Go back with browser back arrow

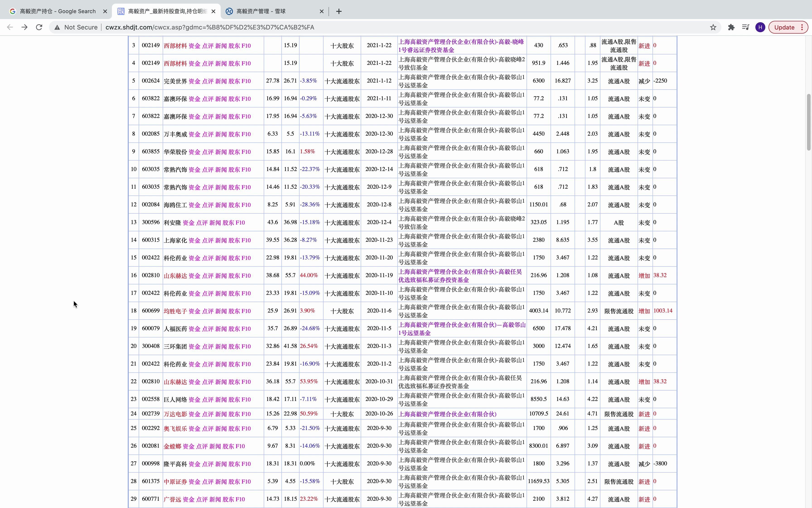[10, 27]
